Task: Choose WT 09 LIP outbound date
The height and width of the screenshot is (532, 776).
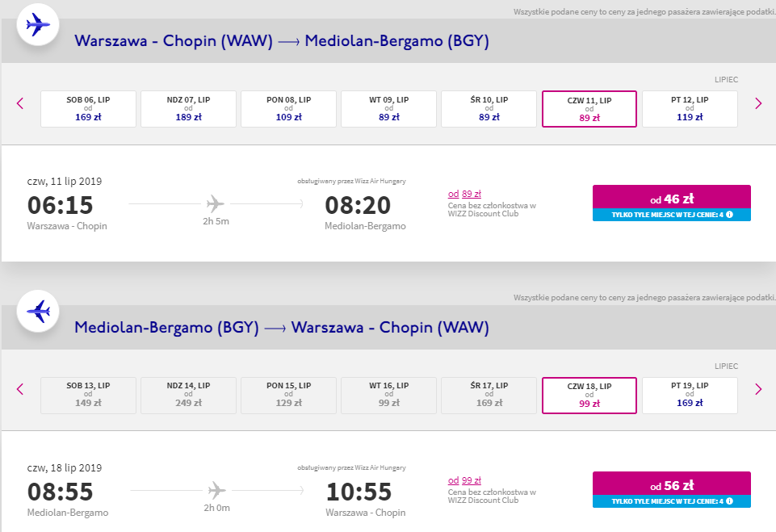Action: coord(388,109)
